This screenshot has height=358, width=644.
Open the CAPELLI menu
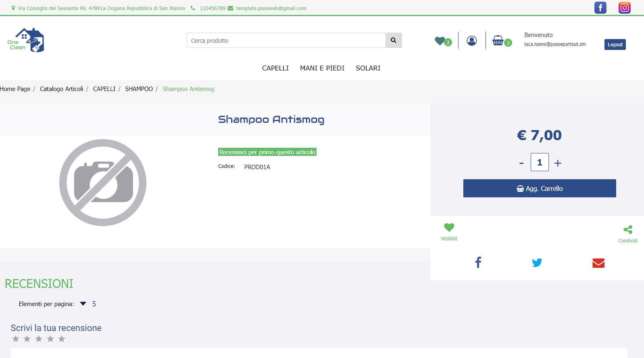click(x=275, y=68)
